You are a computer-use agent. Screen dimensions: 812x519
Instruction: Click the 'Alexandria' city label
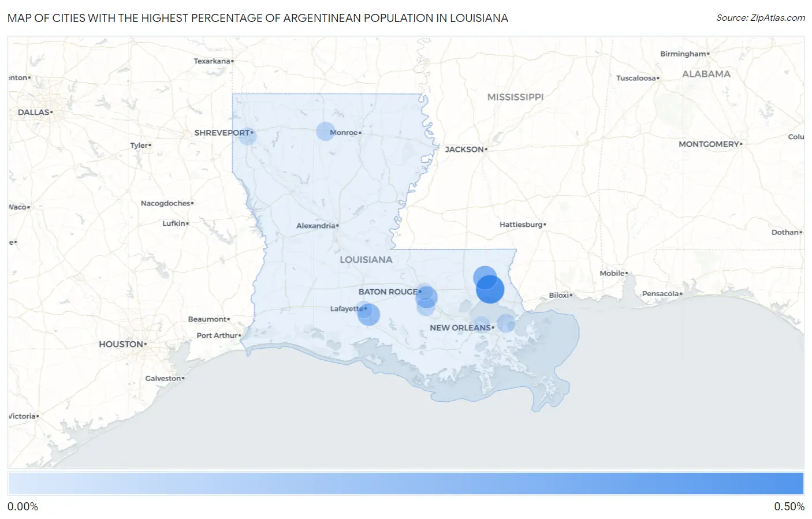click(x=316, y=226)
